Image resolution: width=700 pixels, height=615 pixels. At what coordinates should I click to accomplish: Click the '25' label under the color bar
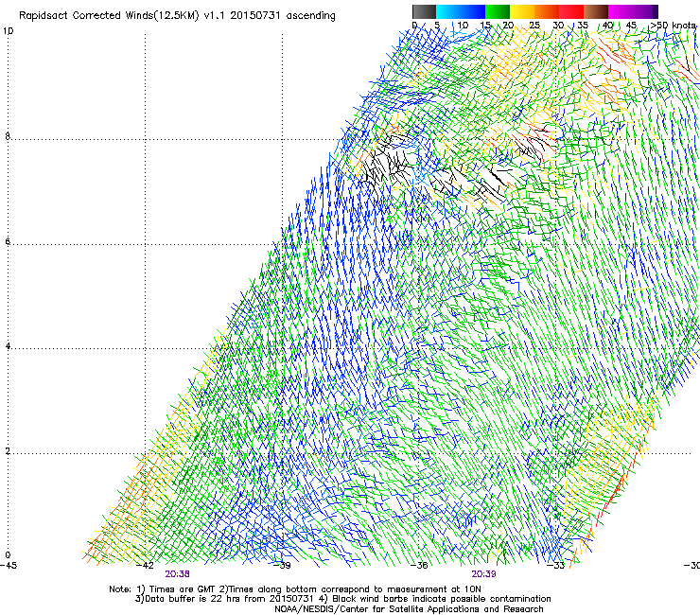click(x=534, y=26)
